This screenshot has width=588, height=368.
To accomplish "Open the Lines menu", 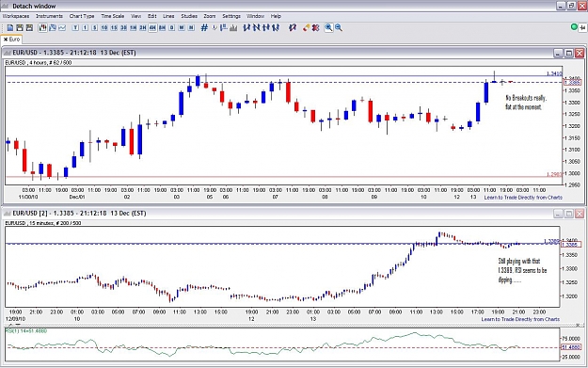I will click(168, 16).
